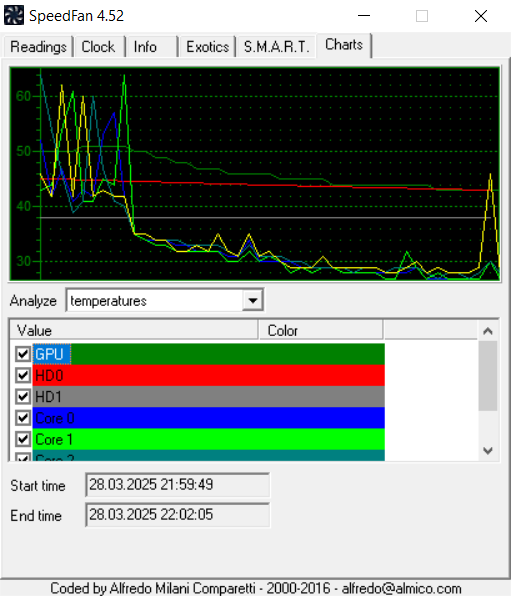Disable the Core 1 checkbox

(23, 439)
